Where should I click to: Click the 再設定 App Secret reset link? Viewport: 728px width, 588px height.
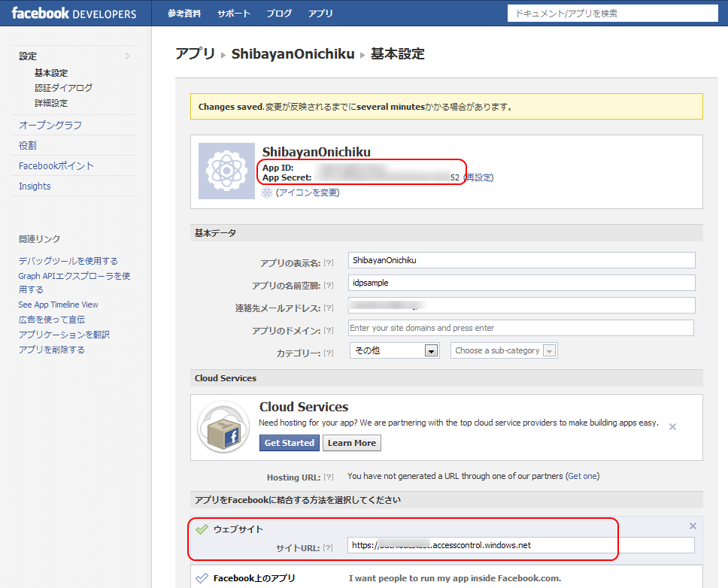pyautogui.click(x=478, y=177)
